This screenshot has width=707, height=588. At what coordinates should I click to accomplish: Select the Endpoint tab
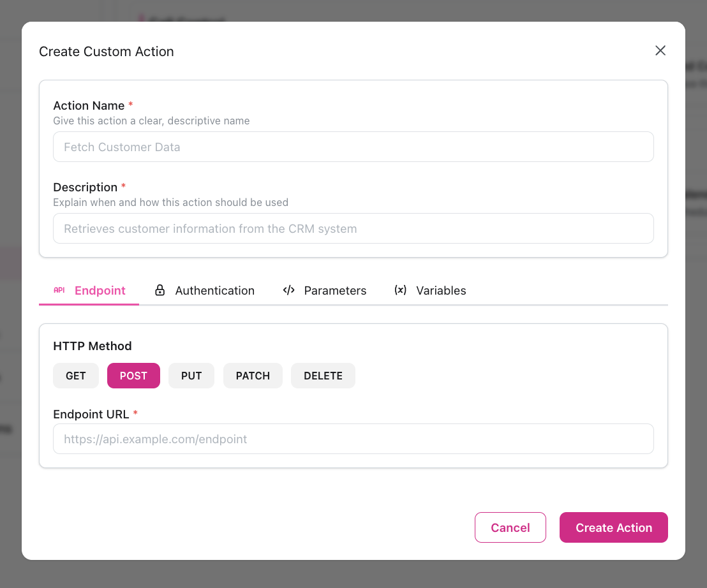pos(100,290)
